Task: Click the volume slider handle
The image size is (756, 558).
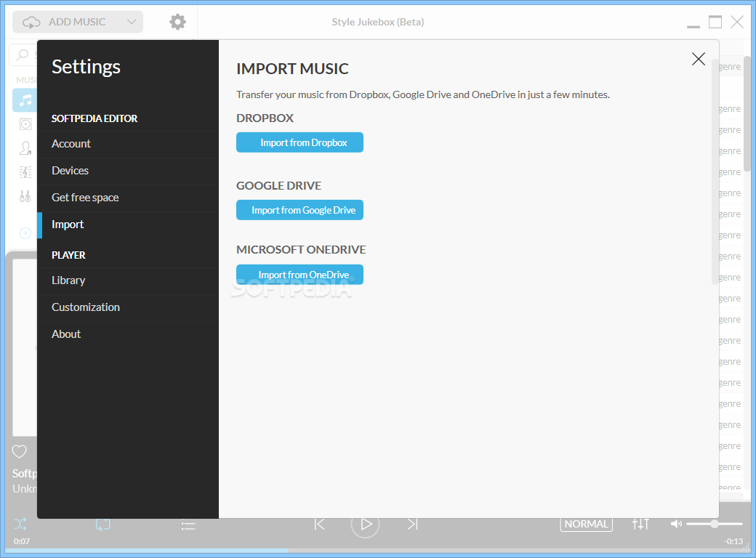Action: pos(715,524)
